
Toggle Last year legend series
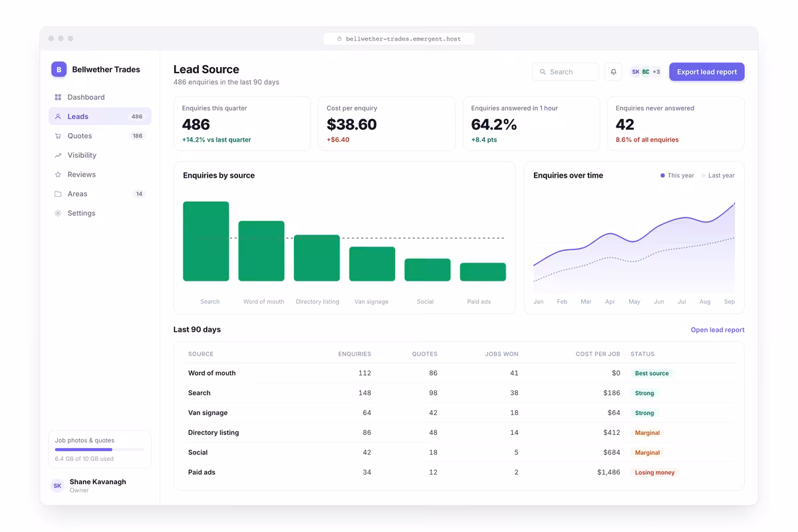(718, 176)
